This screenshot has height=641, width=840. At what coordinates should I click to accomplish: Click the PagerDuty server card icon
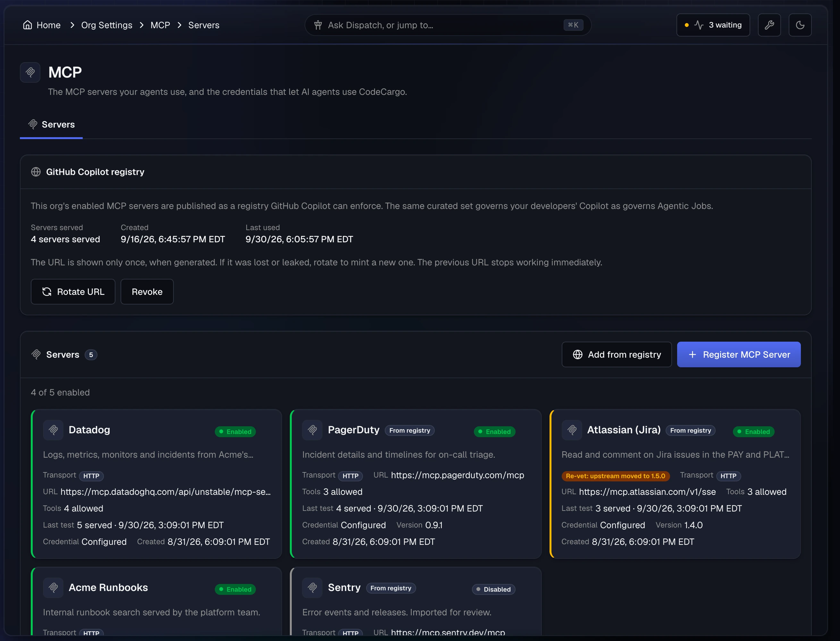pos(312,430)
